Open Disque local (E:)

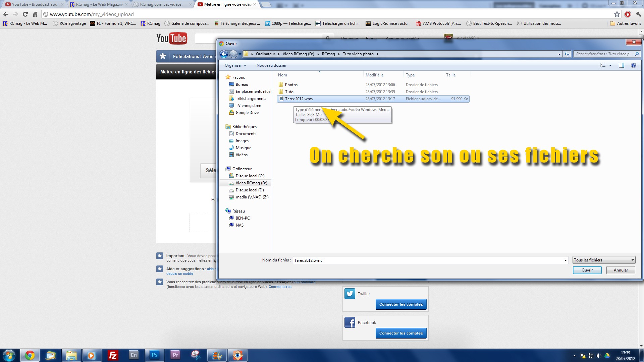click(250, 190)
